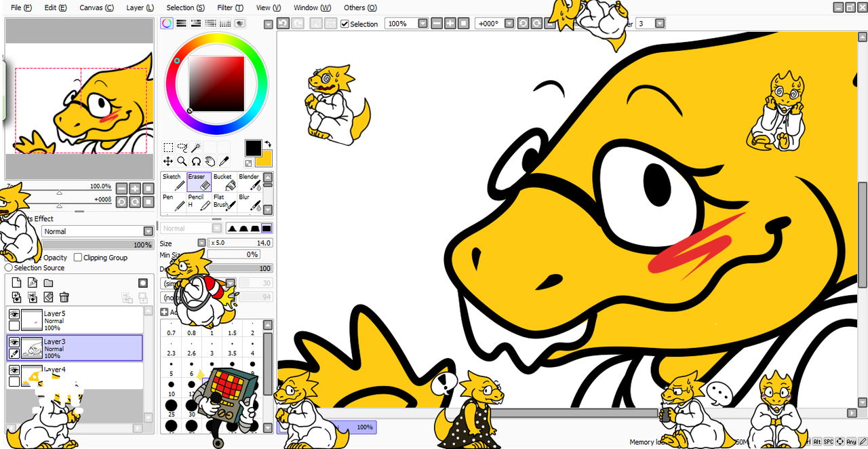Screen dimensions: 868x449
Task: Activate the magic wand tool
Action: coord(196,147)
